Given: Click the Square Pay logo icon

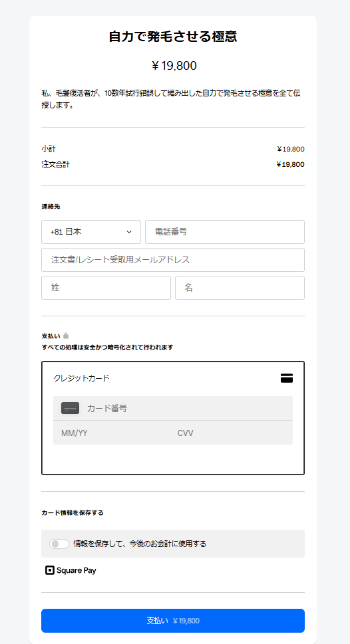Looking at the screenshot, I should tap(50, 570).
